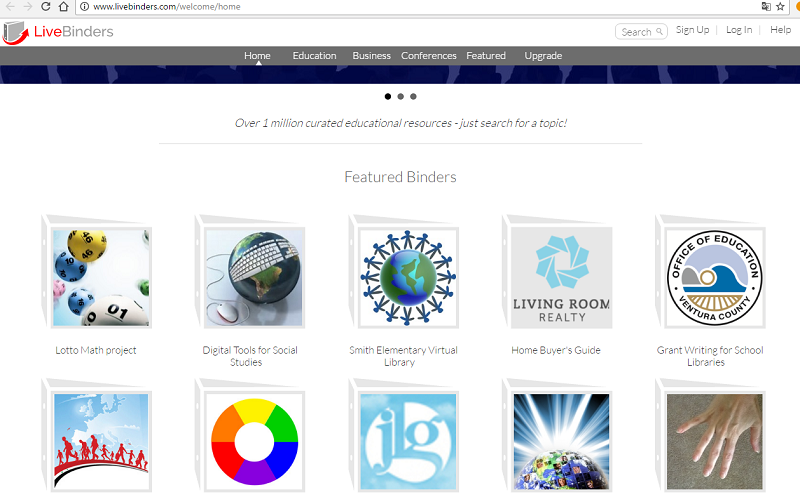Click the Search input field
800x497 pixels.
(637, 32)
